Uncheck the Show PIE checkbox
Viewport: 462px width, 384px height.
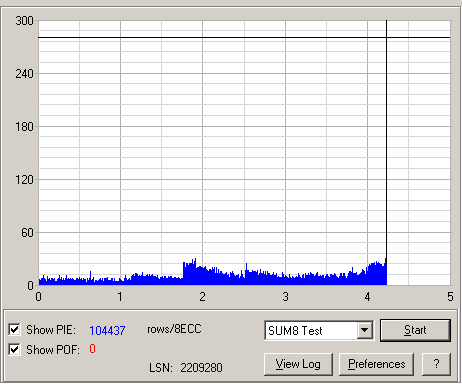coord(14,329)
